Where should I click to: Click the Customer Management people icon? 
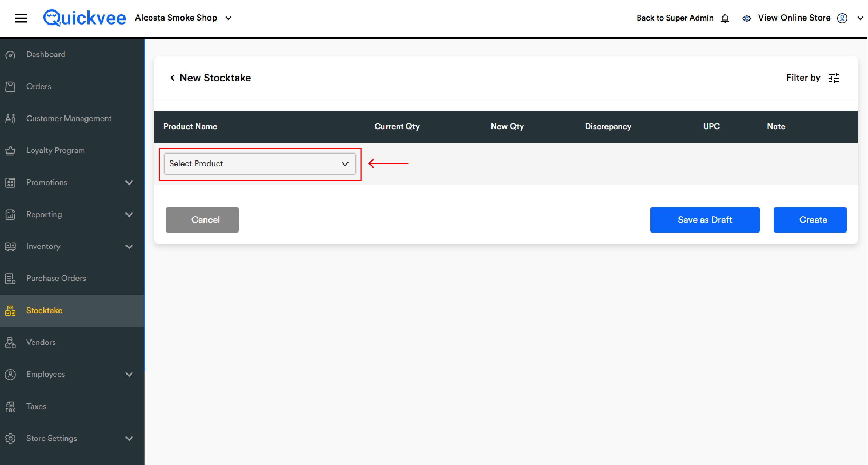tap(10, 119)
